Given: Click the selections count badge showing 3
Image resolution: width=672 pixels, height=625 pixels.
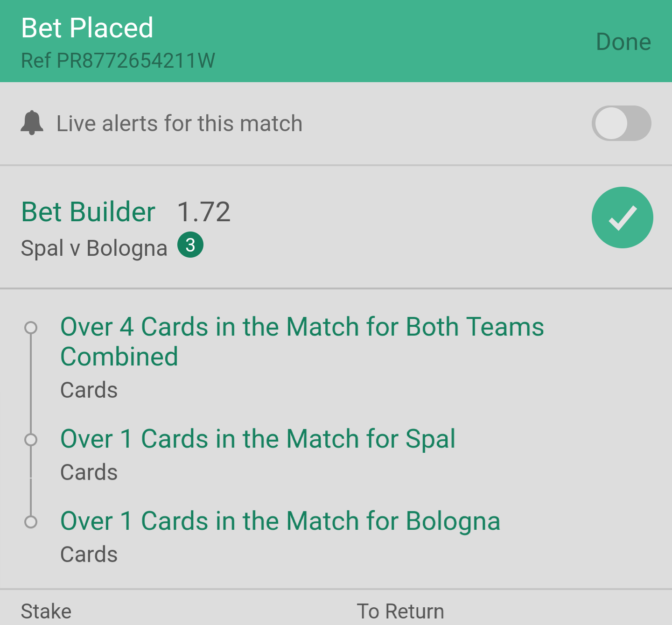Looking at the screenshot, I should coord(190,245).
